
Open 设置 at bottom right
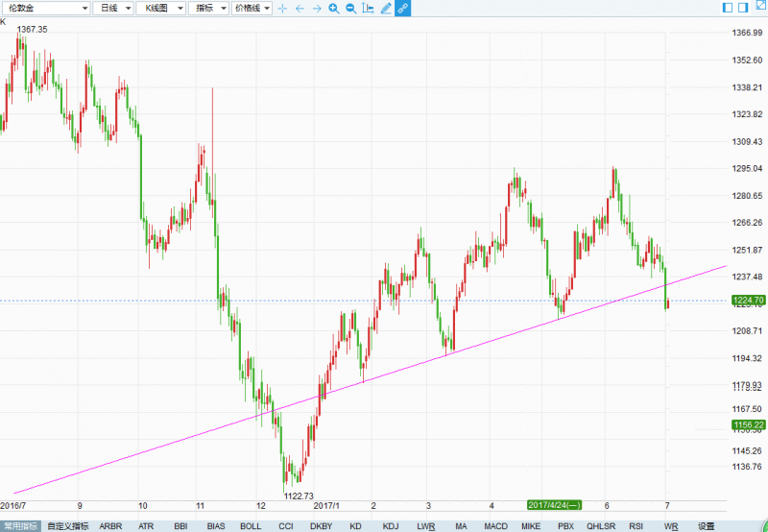pyautogui.click(x=706, y=525)
